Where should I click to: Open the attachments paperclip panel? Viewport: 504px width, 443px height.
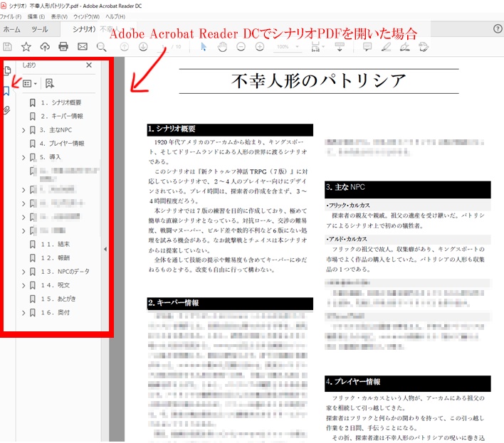pos(6,110)
